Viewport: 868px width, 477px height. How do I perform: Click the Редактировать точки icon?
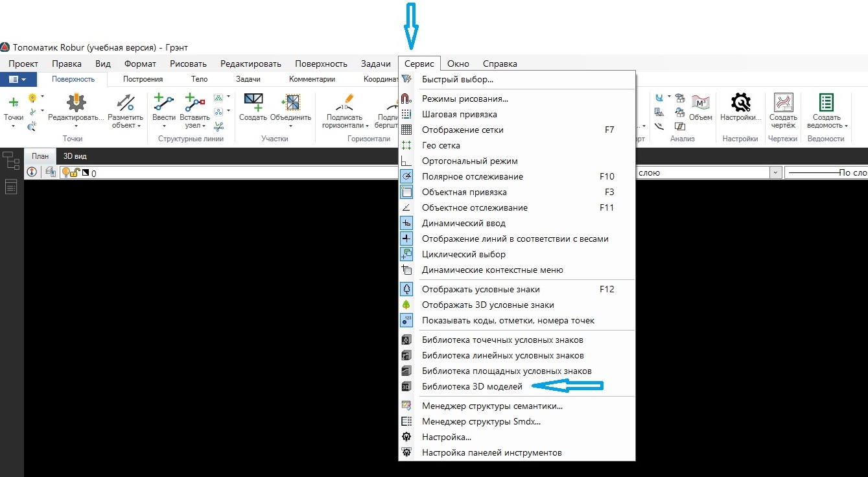[x=76, y=104]
